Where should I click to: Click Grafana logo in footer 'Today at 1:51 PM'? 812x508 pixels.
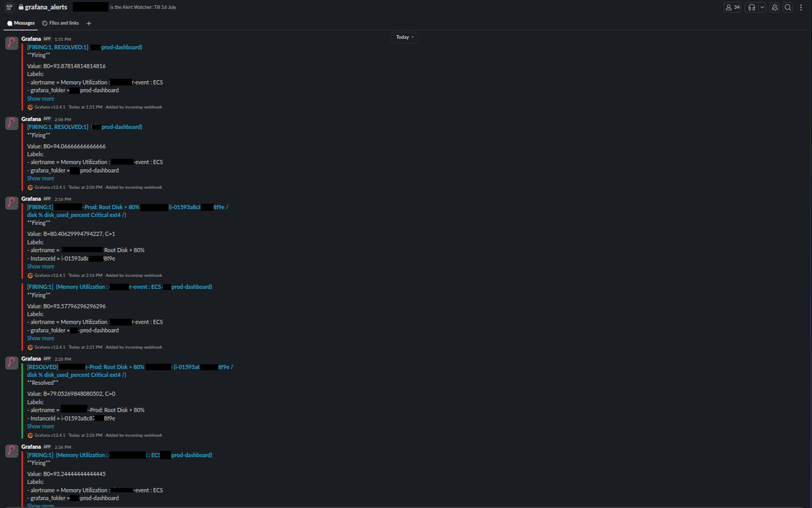pos(30,107)
